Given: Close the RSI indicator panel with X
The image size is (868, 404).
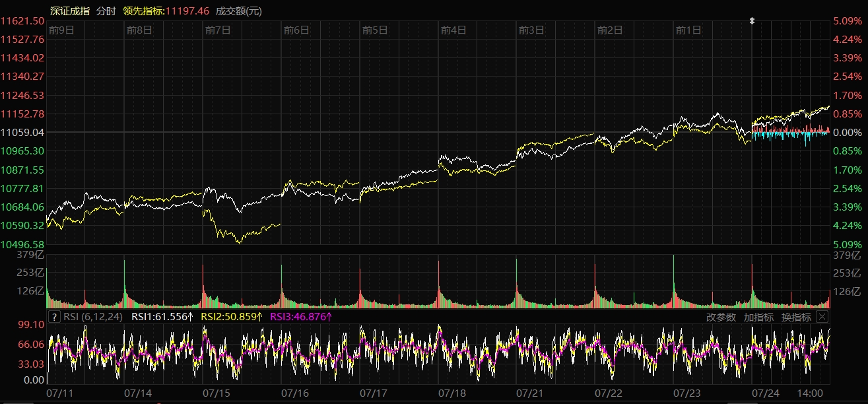Looking at the screenshot, I should tap(822, 317).
